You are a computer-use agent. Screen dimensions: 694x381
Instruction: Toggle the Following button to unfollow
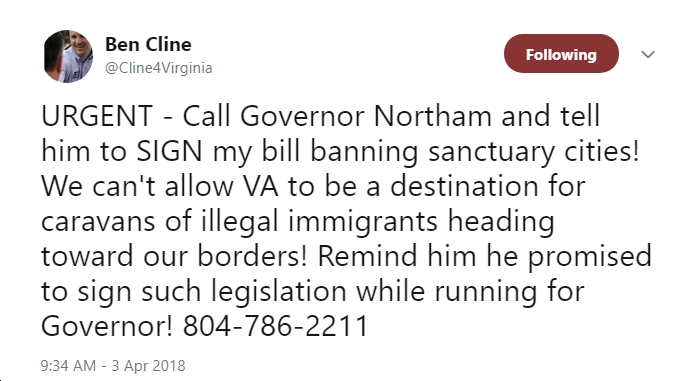[561, 54]
